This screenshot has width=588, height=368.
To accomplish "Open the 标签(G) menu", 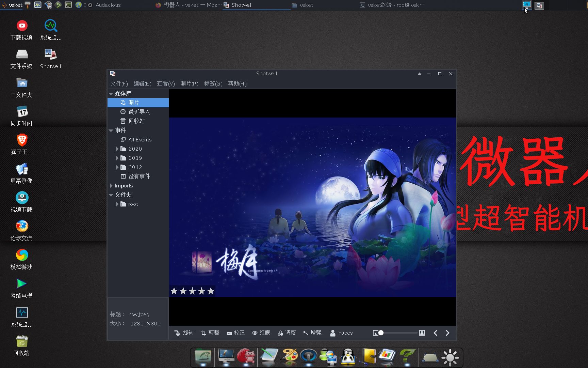I will (213, 83).
